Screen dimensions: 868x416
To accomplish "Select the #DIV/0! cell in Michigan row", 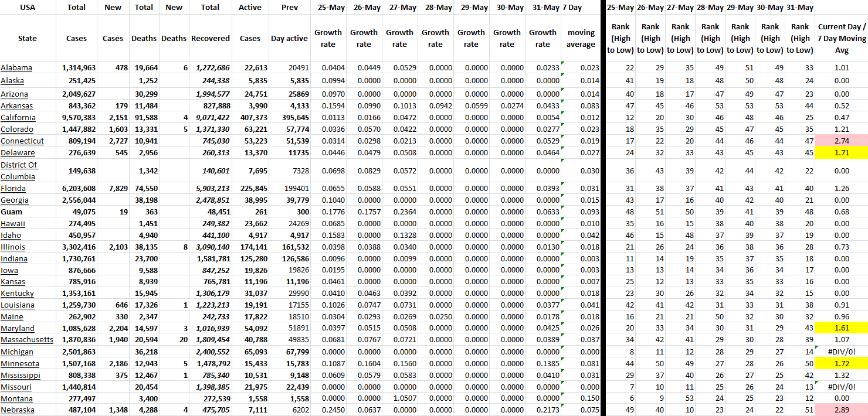I will [x=841, y=352].
